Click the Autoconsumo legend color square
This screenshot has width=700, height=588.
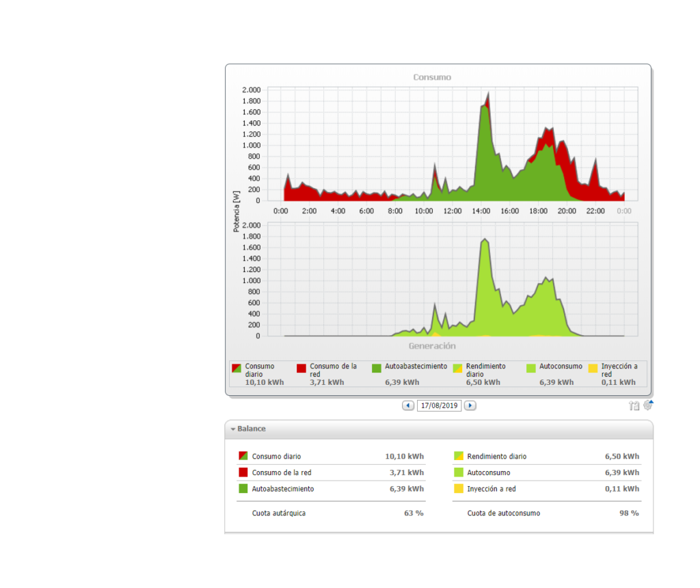click(531, 368)
